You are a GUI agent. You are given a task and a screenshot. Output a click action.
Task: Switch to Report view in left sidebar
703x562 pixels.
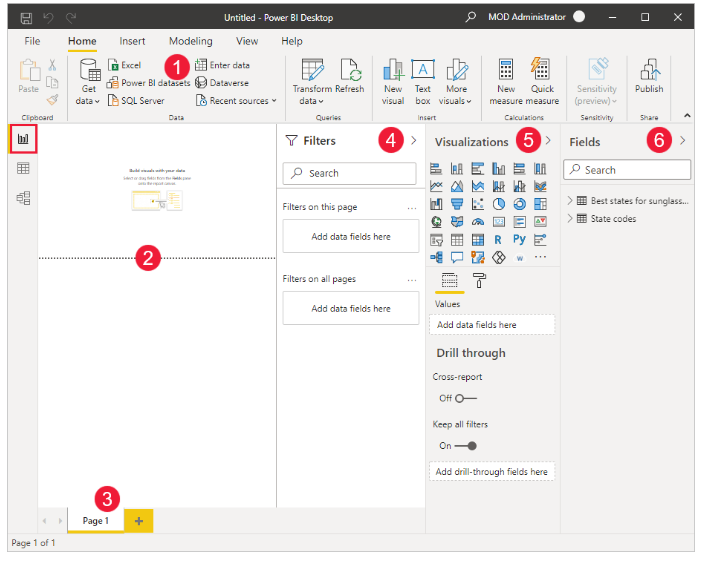23,139
